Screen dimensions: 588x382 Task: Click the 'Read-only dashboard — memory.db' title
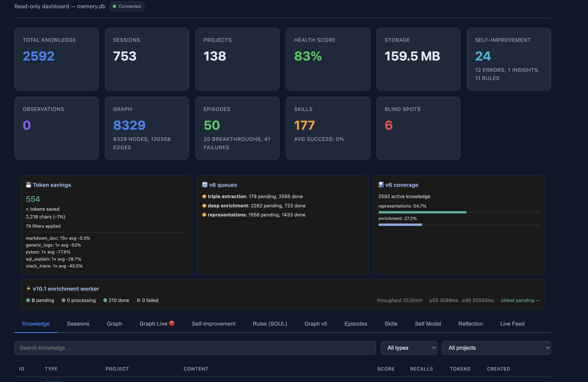pyautogui.click(x=60, y=7)
